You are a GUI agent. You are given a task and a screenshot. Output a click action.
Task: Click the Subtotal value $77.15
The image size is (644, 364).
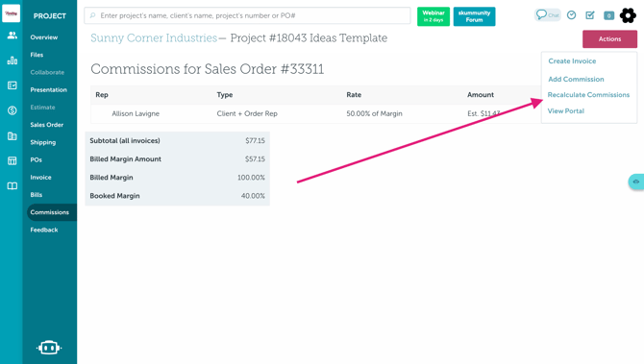pos(255,141)
